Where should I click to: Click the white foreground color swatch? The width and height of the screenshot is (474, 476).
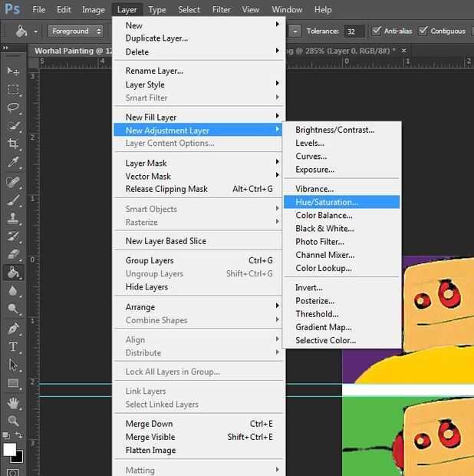coord(8,449)
